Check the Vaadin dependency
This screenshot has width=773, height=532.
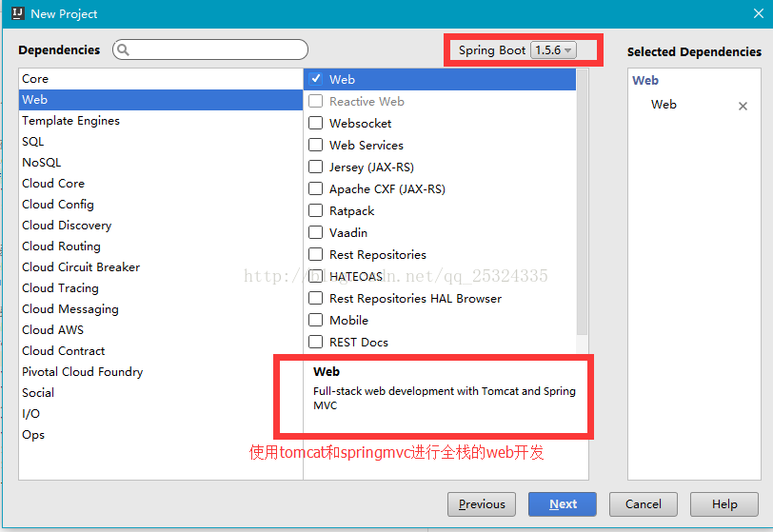315,232
